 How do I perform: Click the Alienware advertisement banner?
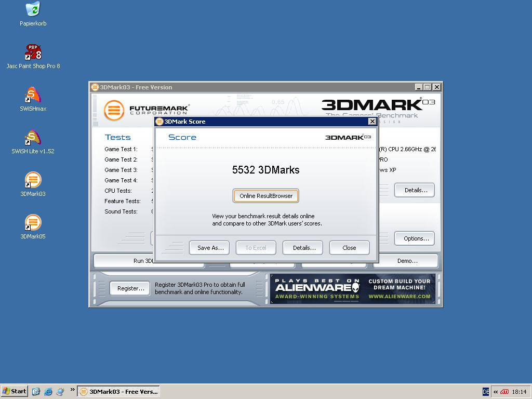pyautogui.click(x=353, y=289)
